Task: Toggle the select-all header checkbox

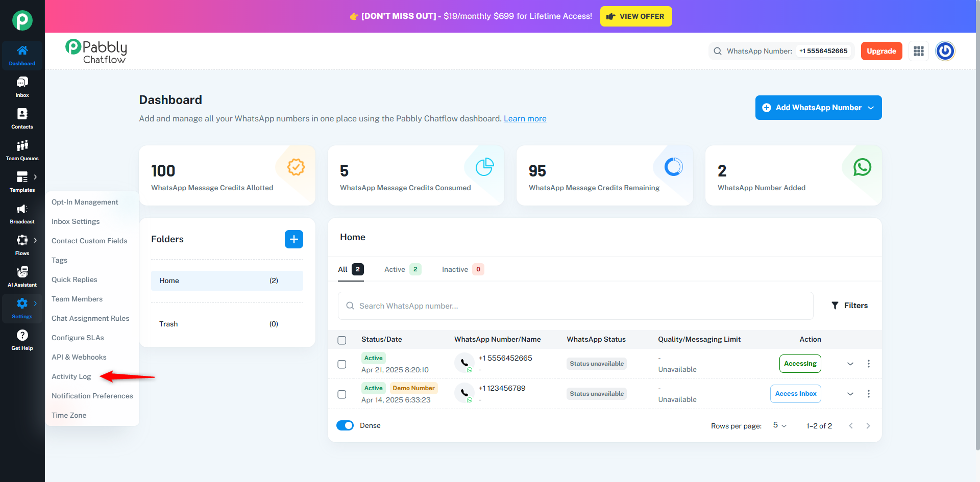Action: tap(342, 340)
